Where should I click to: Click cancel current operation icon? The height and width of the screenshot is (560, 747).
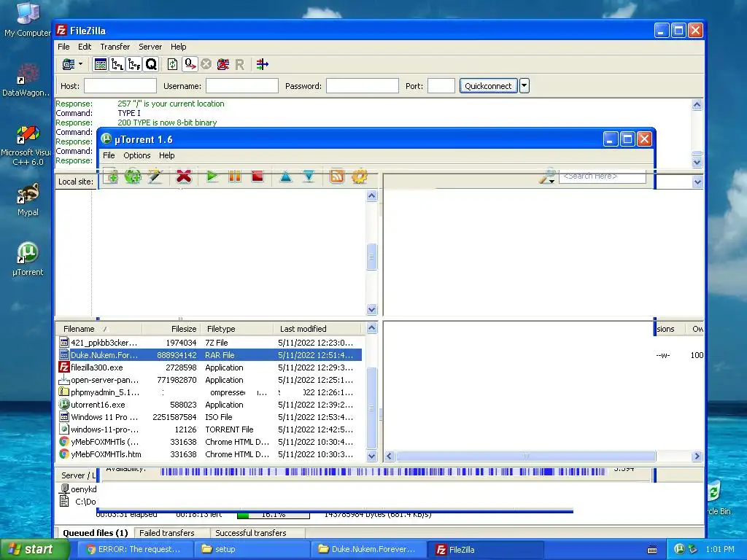(x=206, y=64)
